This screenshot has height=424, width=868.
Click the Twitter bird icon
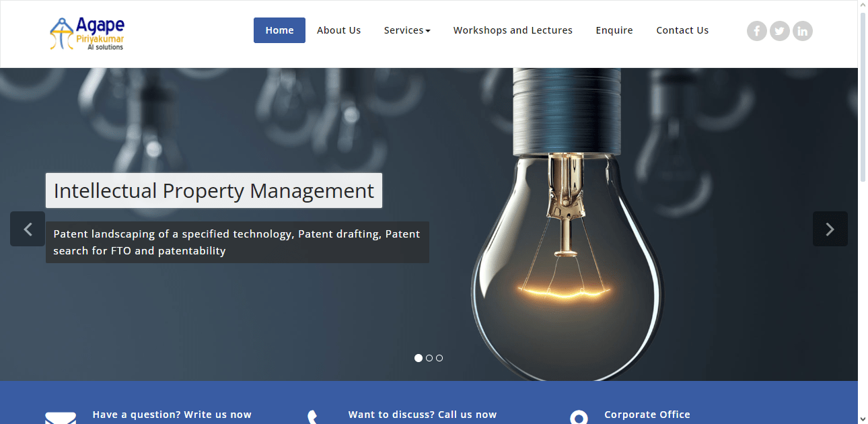coord(779,31)
